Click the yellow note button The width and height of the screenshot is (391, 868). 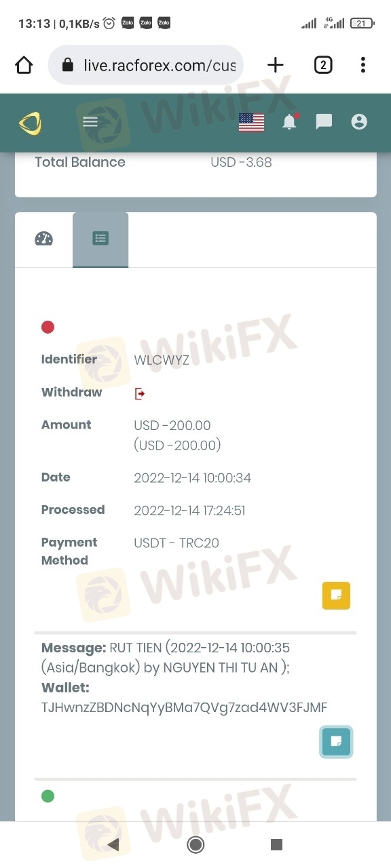336,595
